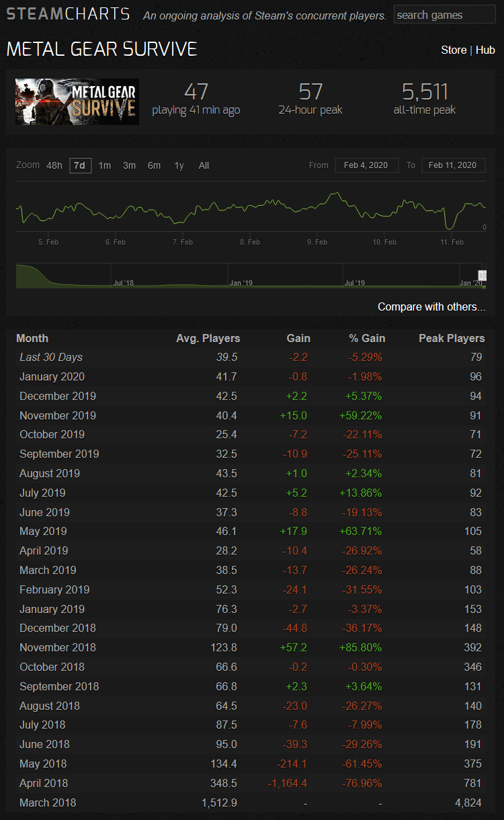Image resolution: width=504 pixels, height=820 pixels.
Task: Open Compare with others link
Action: (431, 306)
